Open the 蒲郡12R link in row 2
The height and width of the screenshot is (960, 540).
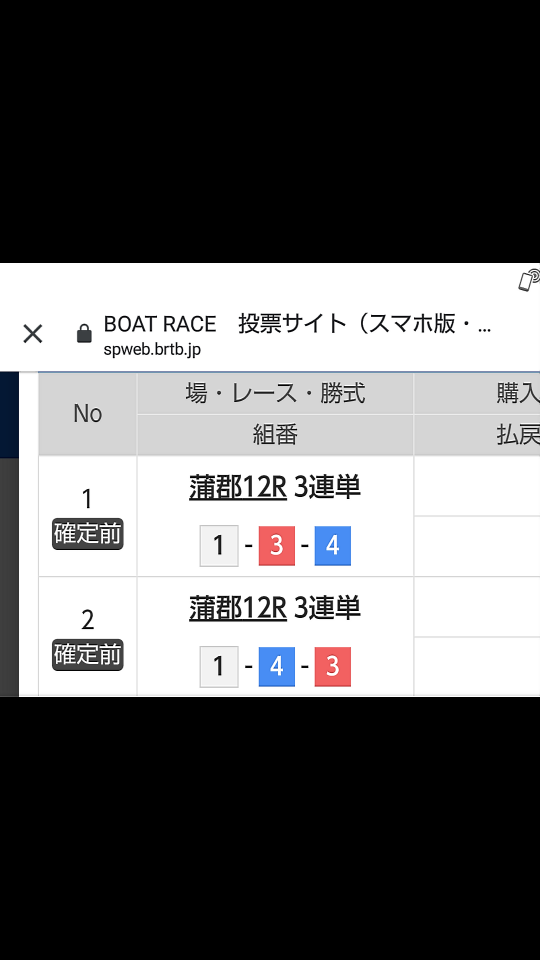coord(238,609)
